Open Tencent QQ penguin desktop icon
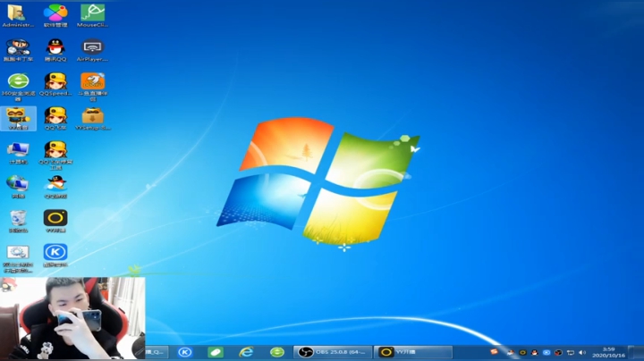Viewport: 644px width, 361px height. pos(55,50)
